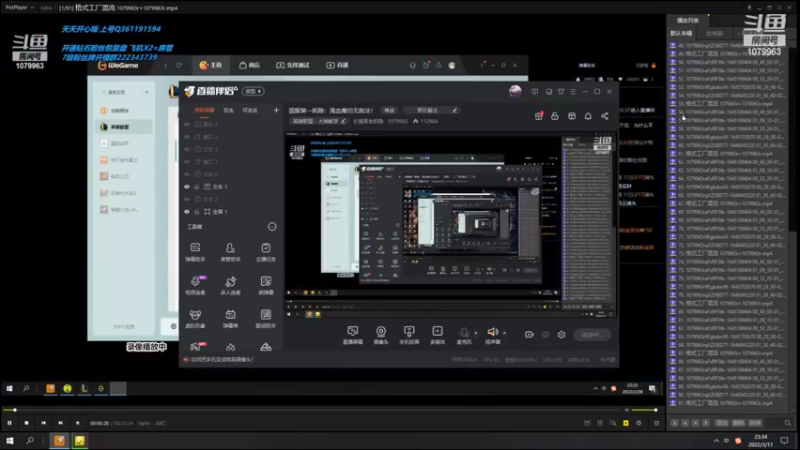Toggle the lock on 文本 1 layer
Image resolution: width=800 pixels, height=450 pixels.
196,187
